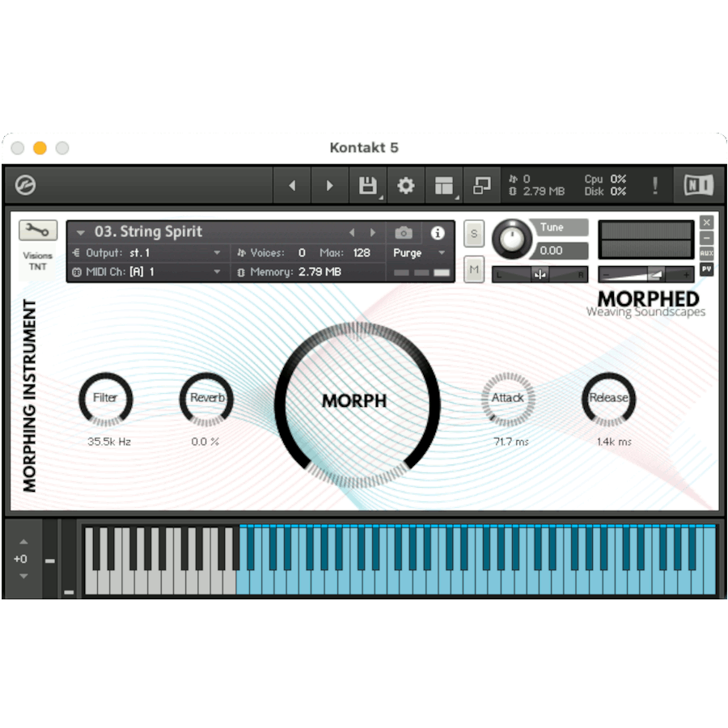
Task: Click the Max voices 128 value
Action: pyautogui.click(x=362, y=253)
